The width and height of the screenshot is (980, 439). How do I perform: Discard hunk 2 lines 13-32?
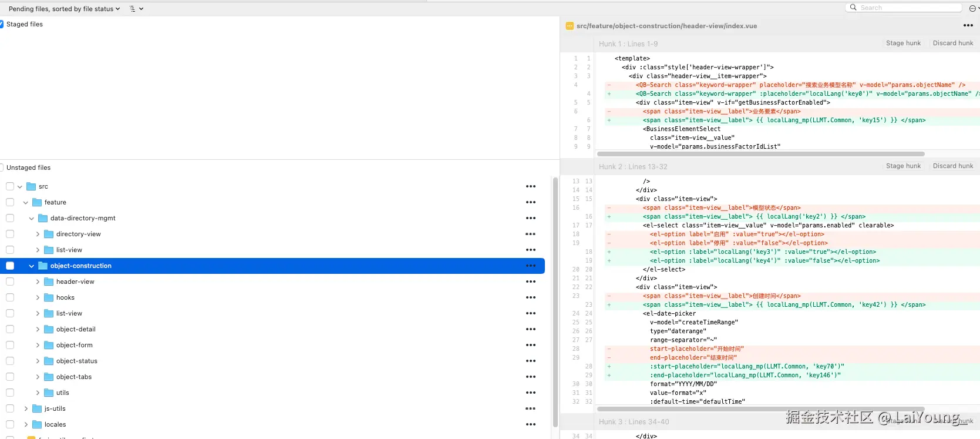(953, 166)
